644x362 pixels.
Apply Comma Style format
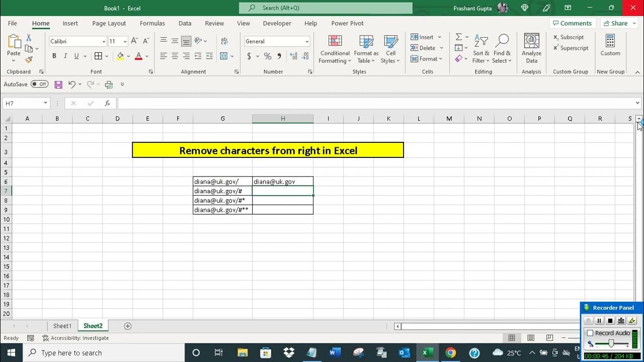click(x=279, y=56)
